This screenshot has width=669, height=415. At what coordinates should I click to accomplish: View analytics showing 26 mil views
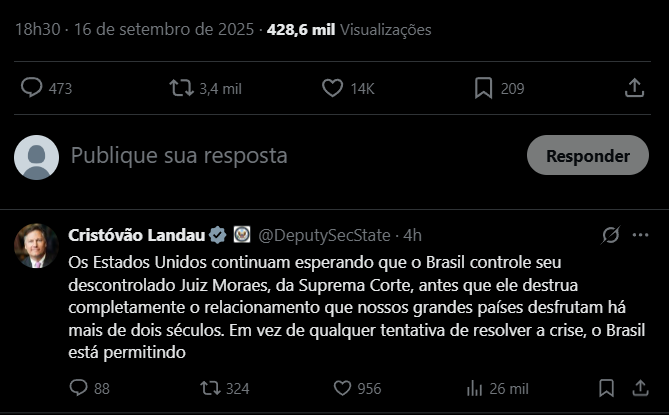tap(475, 388)
